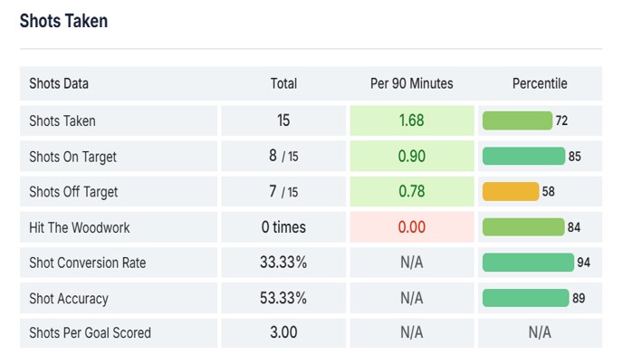Click the 94 percentile bar
This screenshot has height=364, width=632.
(x=528, y=263)
